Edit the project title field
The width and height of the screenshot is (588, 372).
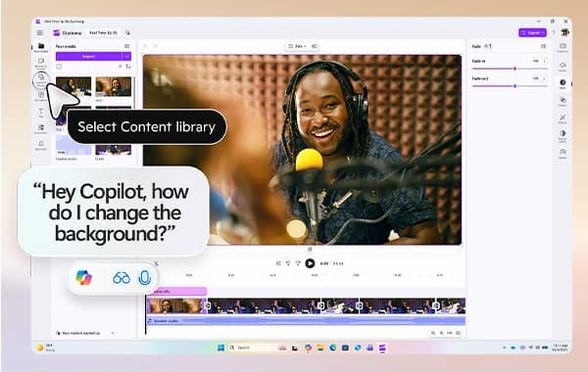pos(103,33)
